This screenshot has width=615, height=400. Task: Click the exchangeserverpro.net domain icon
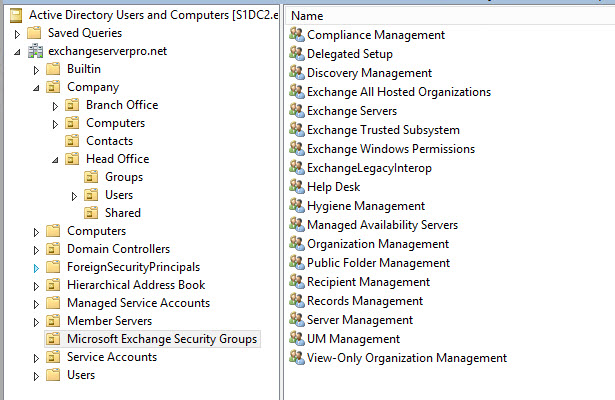(35, 51)
